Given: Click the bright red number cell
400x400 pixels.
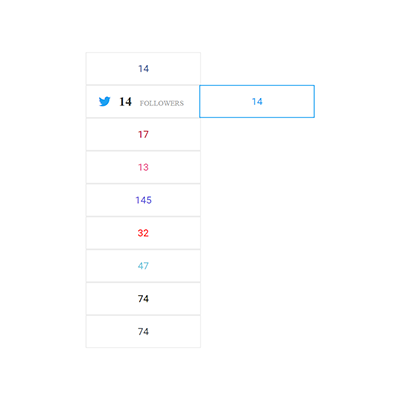Looking at the screenshot, I should [143, 233].
